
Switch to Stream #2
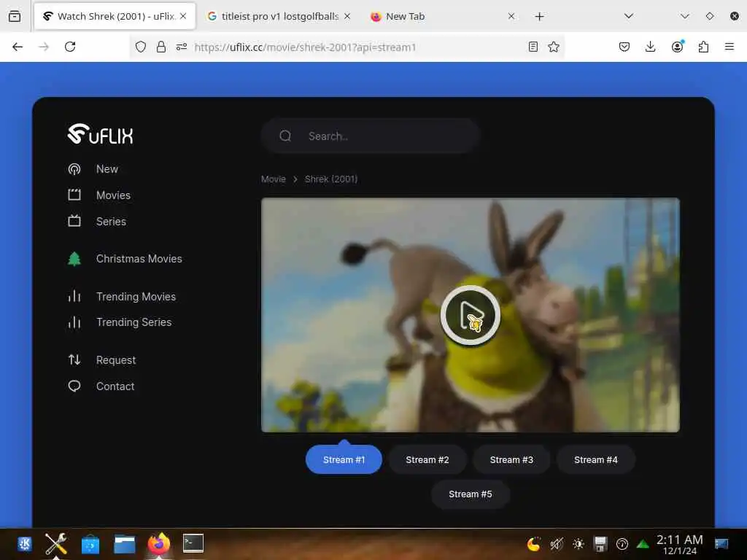click(427, 459)
